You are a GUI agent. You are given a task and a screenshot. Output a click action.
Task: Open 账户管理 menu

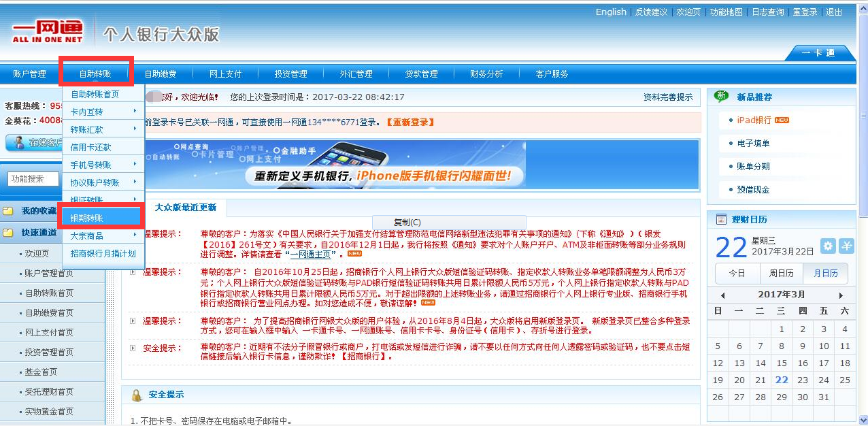click(x=30, y=73)
